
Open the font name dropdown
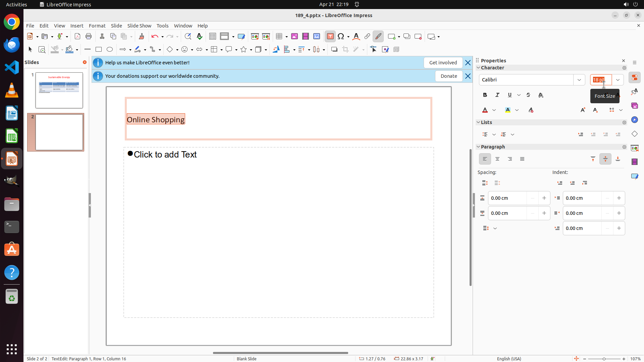579,80
